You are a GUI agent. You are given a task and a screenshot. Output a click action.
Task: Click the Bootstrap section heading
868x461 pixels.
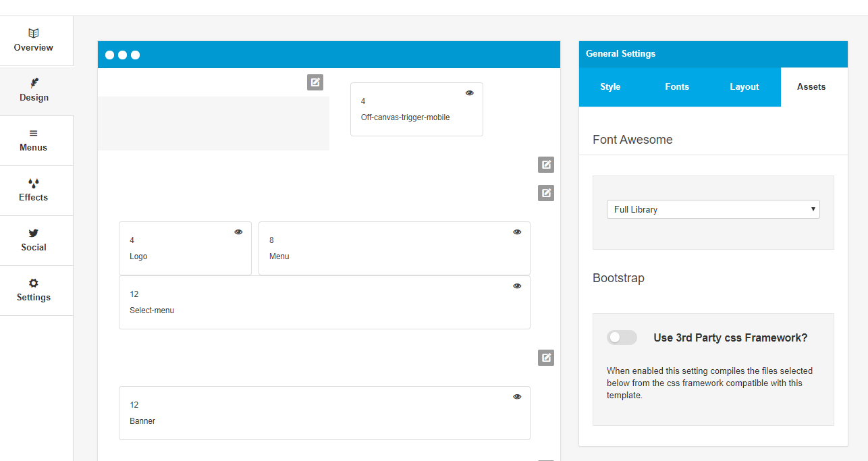[x=618, y=278]
